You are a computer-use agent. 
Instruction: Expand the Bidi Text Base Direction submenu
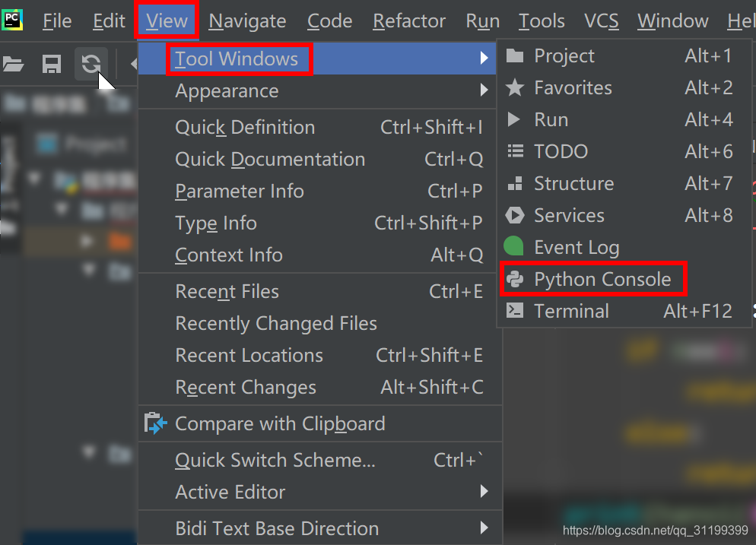coord(277,528)
